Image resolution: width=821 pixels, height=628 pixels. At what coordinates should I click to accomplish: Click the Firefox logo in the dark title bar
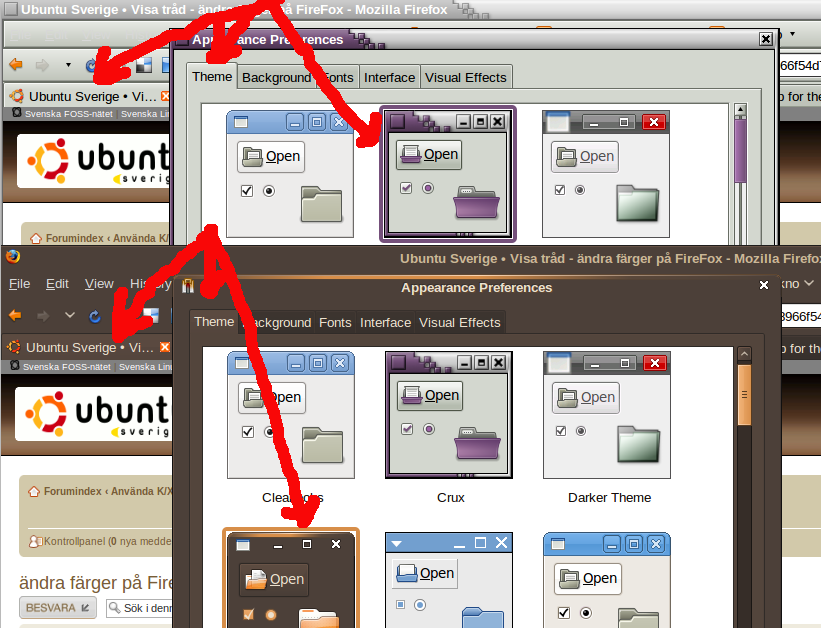13,257
